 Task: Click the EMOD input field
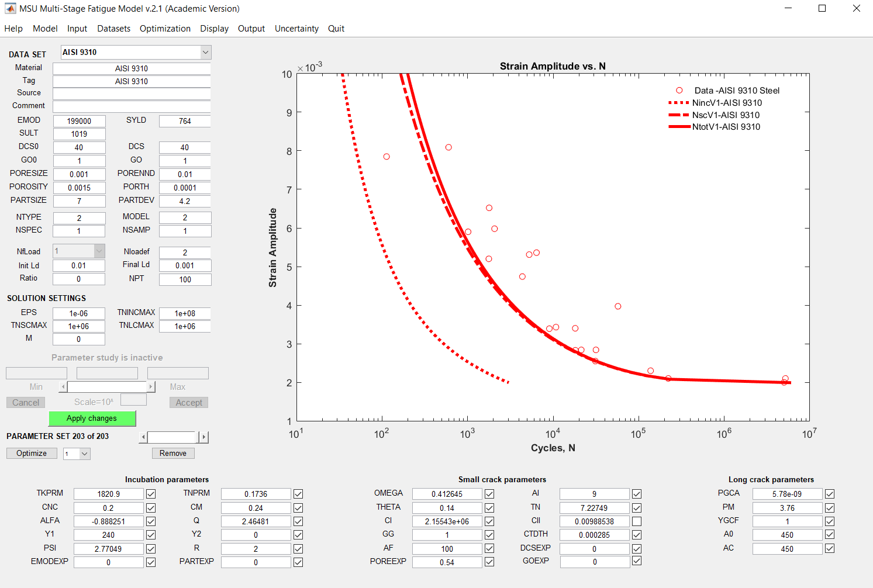pyautogui.click(x=79, y=121)
